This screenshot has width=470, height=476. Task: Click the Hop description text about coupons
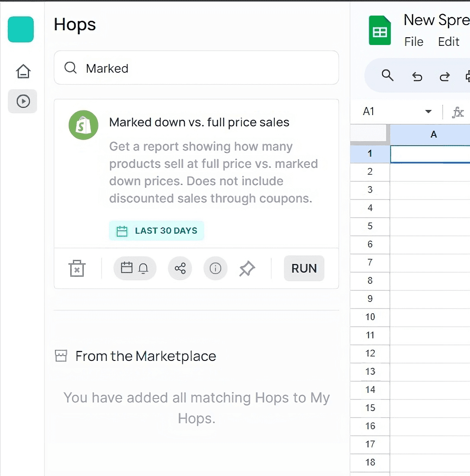tap(213, 172)
